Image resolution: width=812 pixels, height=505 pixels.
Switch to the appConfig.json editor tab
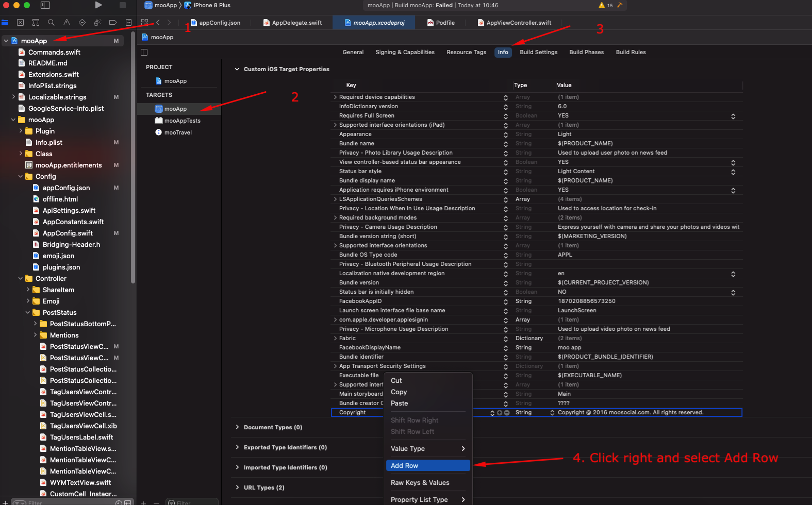pos(215,23)
